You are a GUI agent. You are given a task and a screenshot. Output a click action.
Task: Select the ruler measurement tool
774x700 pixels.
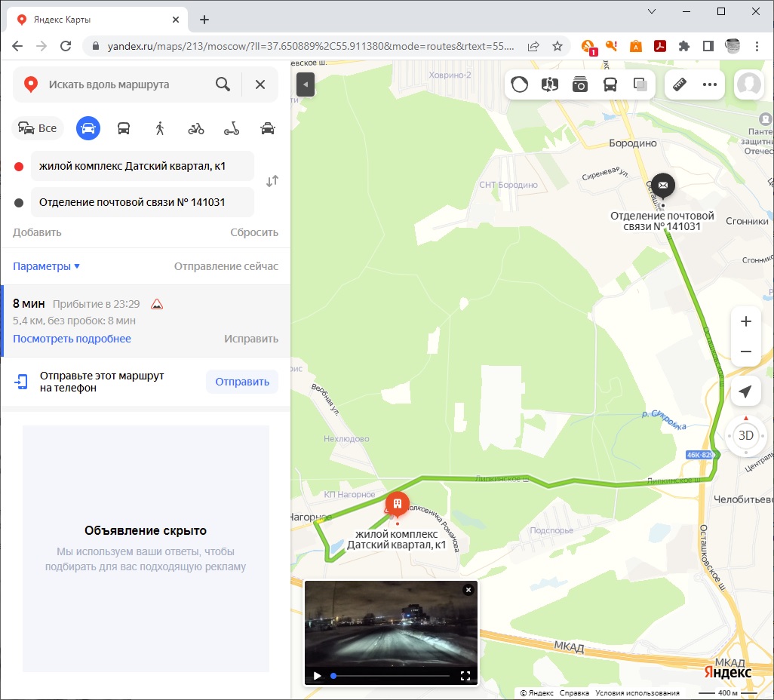pos(680,85)
